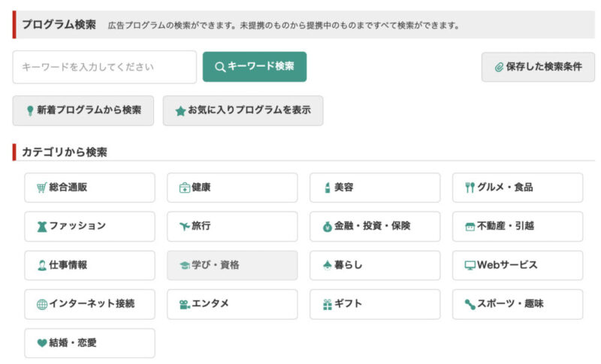Search from 新着プログラムから検索 button
The image size is (601, 364).
(x=83, y=110)
